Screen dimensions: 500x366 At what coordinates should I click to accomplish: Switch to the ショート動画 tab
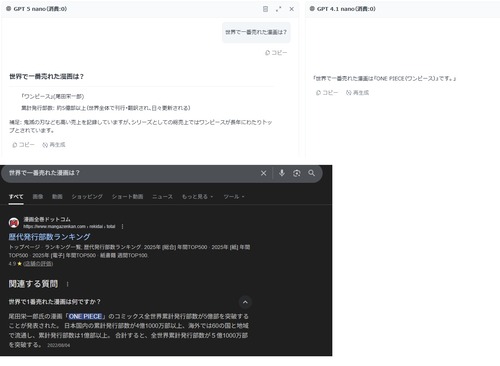[x=127, y=197]
